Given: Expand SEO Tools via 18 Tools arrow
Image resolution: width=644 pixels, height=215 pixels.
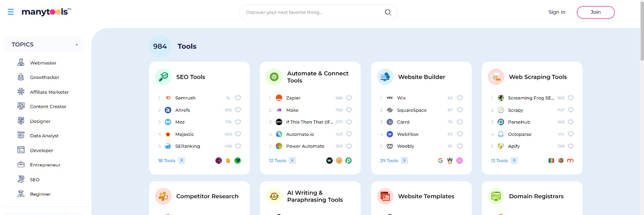Looking at the screenshot, I should coord(182,160).
